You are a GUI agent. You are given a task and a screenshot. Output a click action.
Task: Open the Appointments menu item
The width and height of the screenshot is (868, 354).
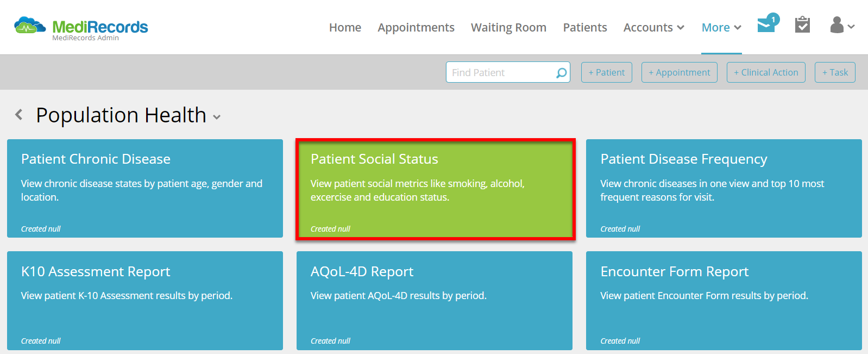[416, 28]
